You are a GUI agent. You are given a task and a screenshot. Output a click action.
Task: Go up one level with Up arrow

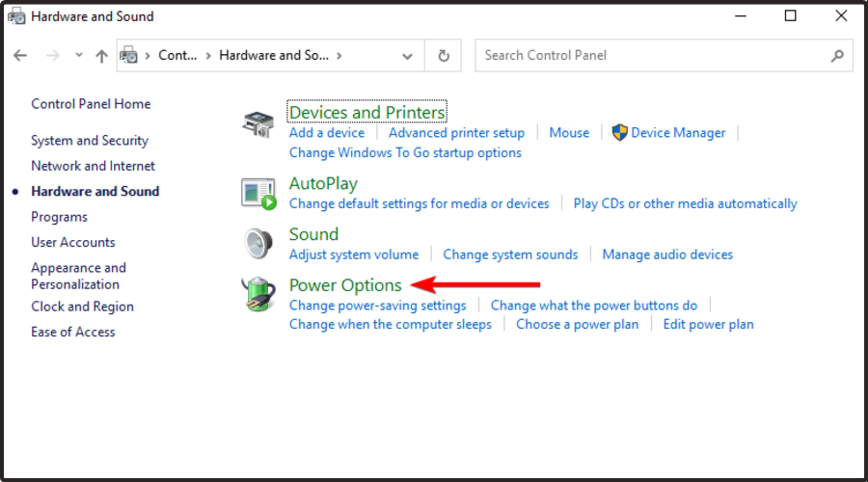(x=101, y=55)
